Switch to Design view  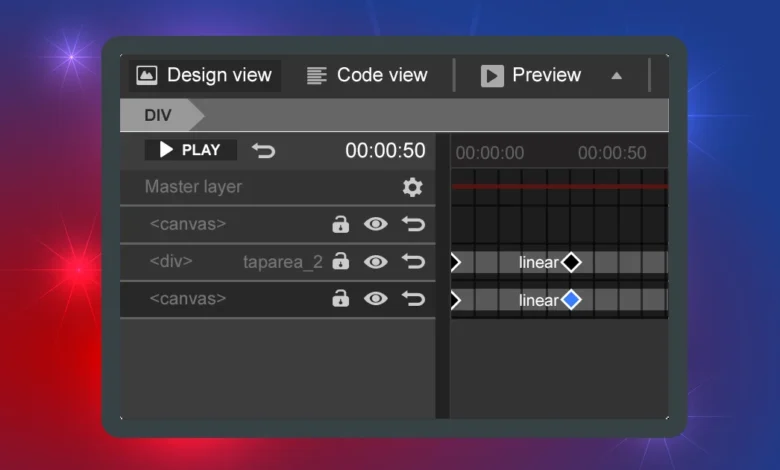[x=205, y=75]
